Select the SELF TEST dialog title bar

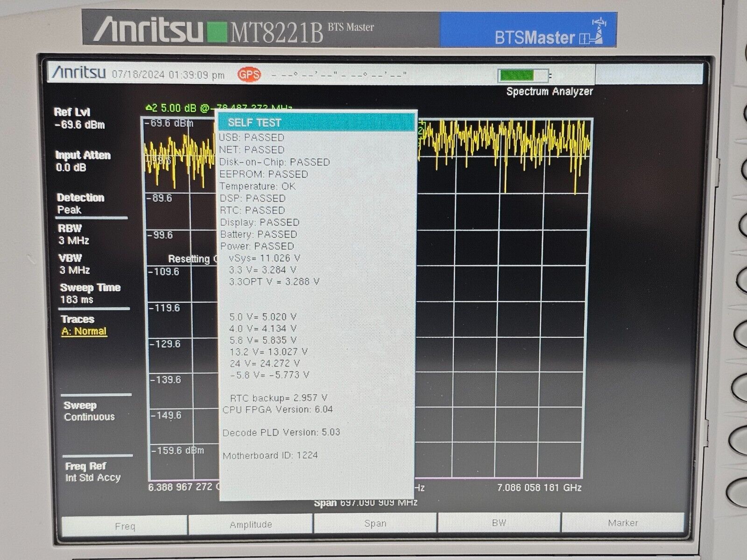(x=317, y=123)
